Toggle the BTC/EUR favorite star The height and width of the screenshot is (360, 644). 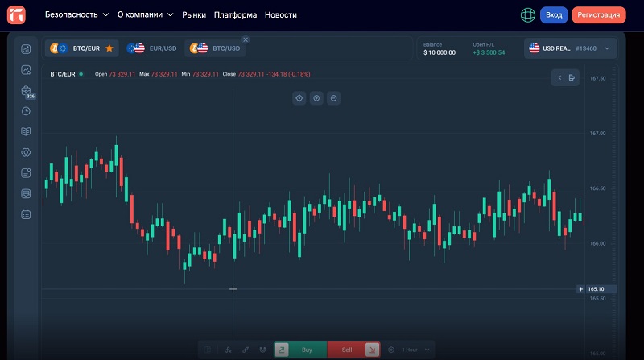point(109,48)
